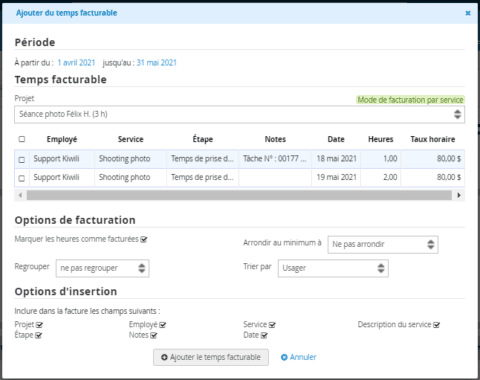Toggle the Description du service checkbox

(x=436, y=325)
